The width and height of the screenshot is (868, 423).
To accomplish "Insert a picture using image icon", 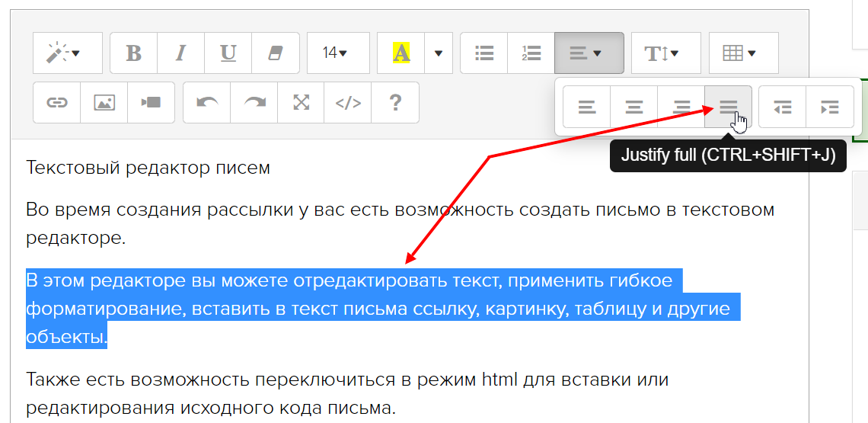I will [x=104, y=103].
